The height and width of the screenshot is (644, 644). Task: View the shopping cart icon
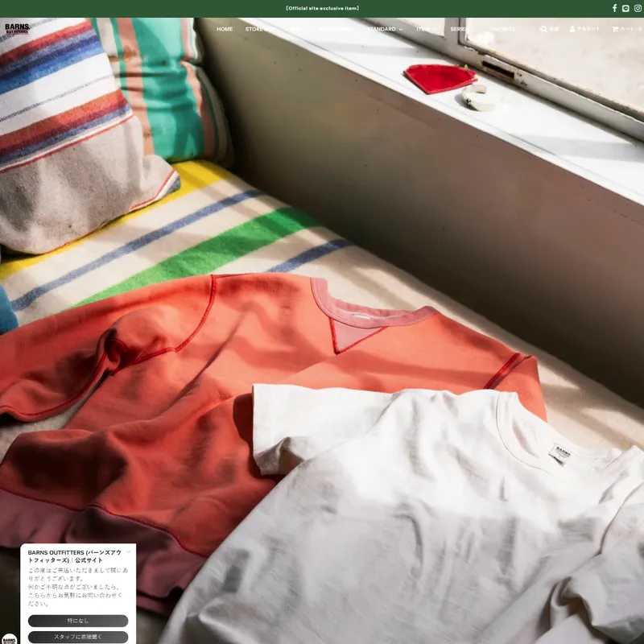pyautogui.click(x=615, y=29)
